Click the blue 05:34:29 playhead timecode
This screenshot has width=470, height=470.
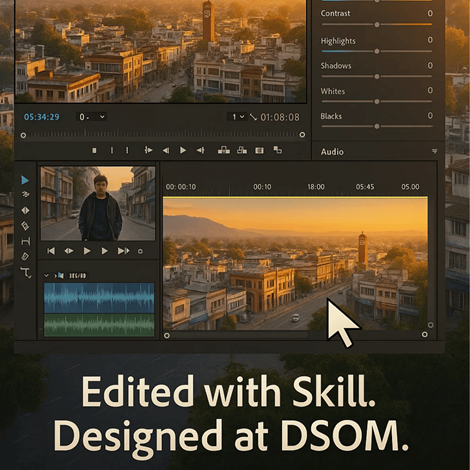coord(42,117)
